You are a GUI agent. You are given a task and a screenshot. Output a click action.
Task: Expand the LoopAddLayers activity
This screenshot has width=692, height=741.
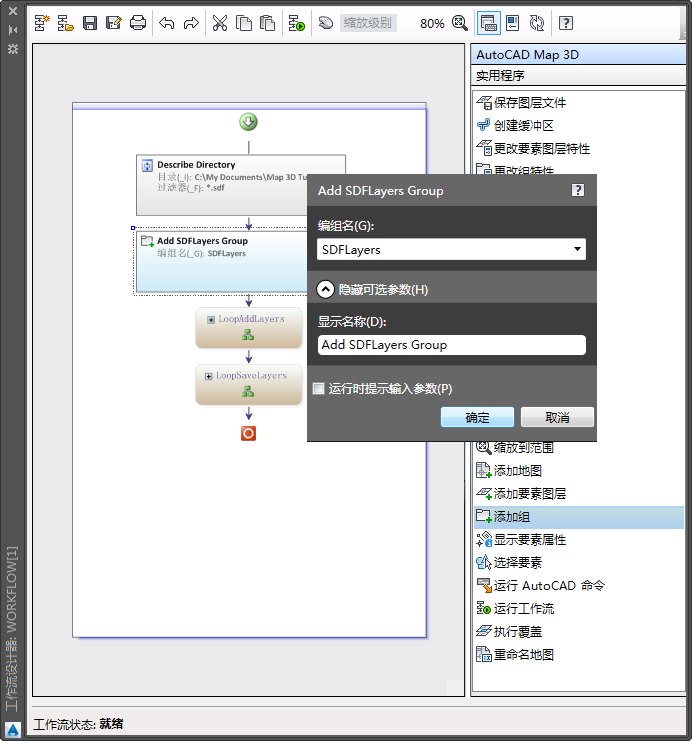[211, 320]
